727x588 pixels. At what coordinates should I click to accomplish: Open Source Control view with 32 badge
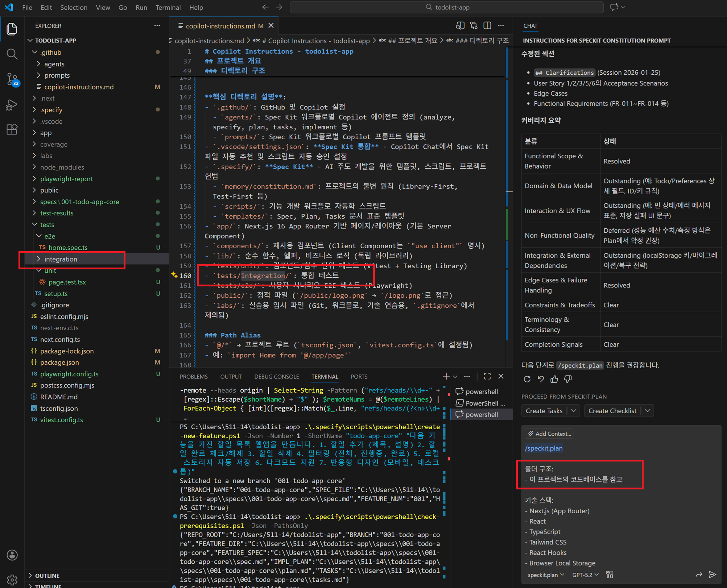click(12, 79)
